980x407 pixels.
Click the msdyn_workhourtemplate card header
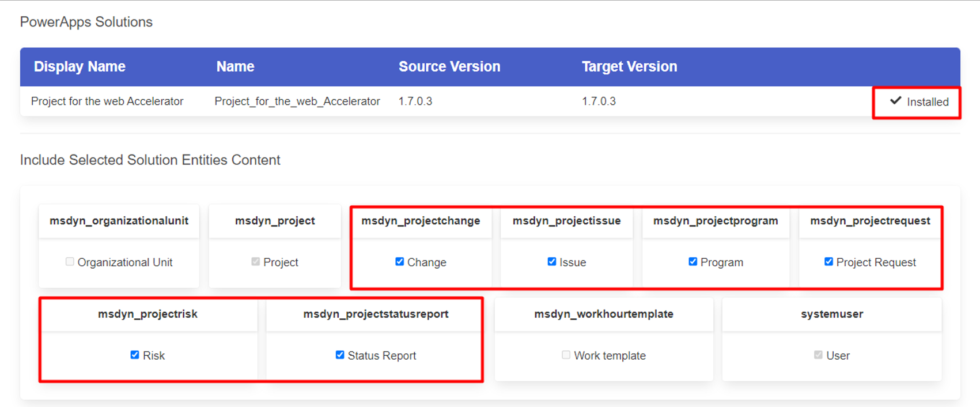604,314
